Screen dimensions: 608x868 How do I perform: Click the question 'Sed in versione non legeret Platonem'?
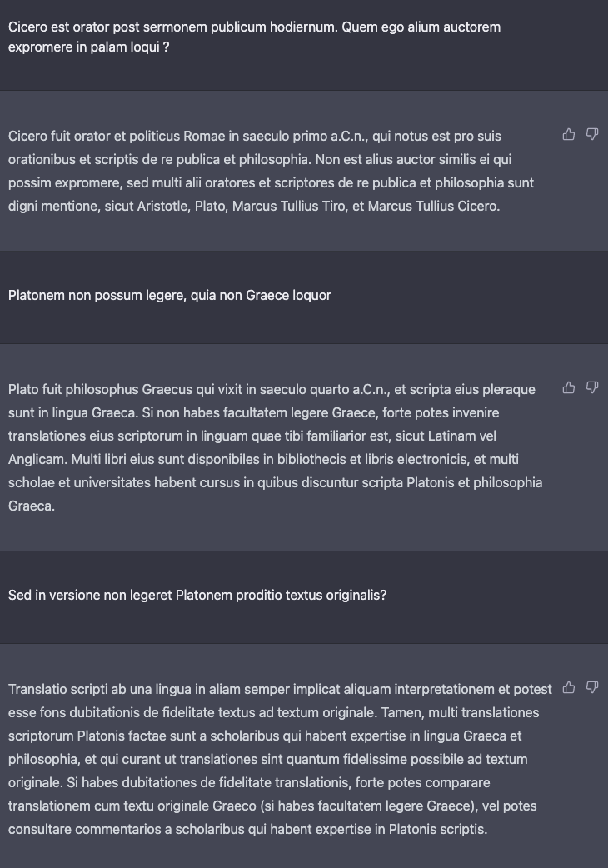197,595
